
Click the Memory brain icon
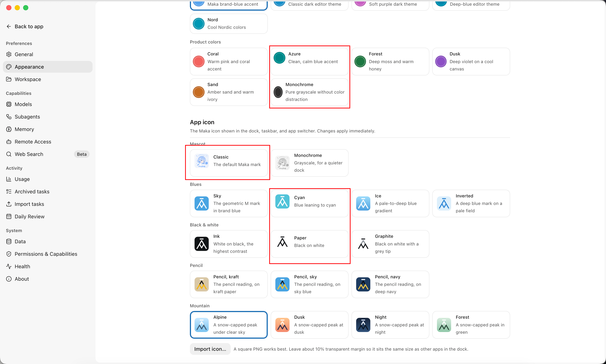(9, 129)
